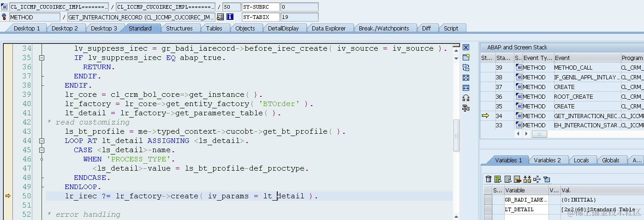Click the stack table's right scroll arrow
Viewport: 644px width, 220px height.
pyautogui.click(x=526, y=134)
